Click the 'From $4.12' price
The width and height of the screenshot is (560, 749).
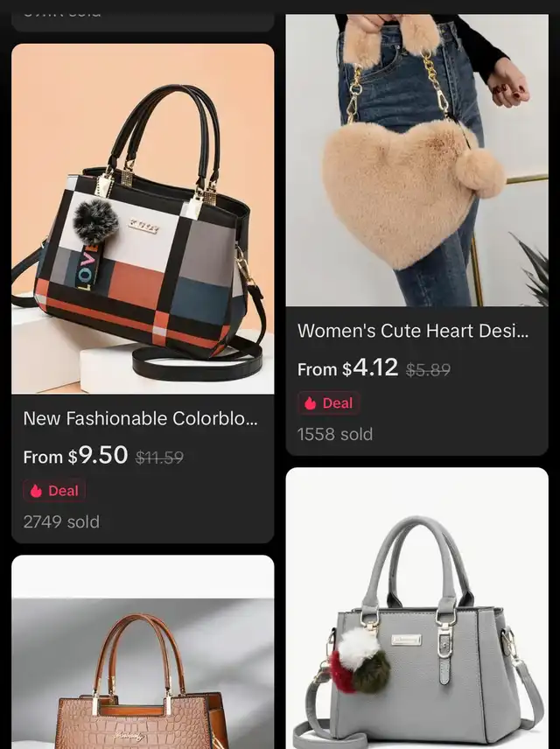347,367
